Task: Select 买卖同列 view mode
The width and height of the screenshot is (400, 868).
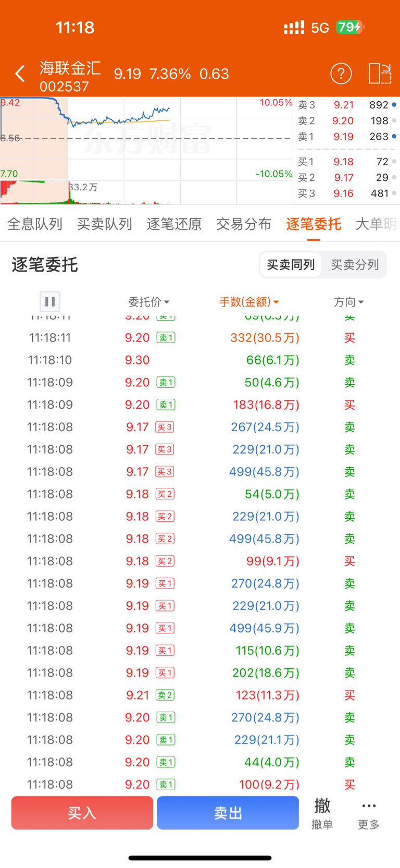Action: 291,265
